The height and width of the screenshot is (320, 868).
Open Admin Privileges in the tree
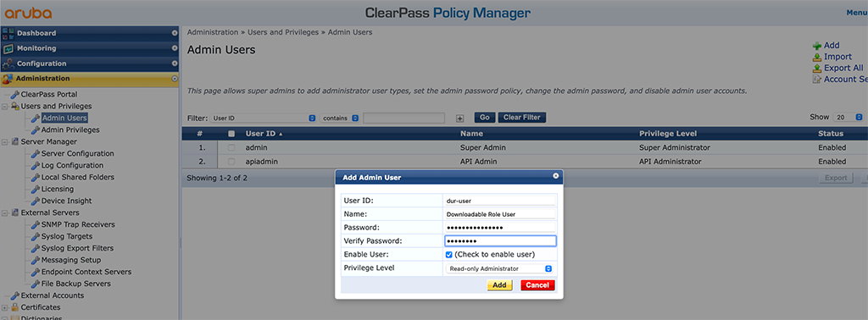pyautogui.click(x=70, y=130)
